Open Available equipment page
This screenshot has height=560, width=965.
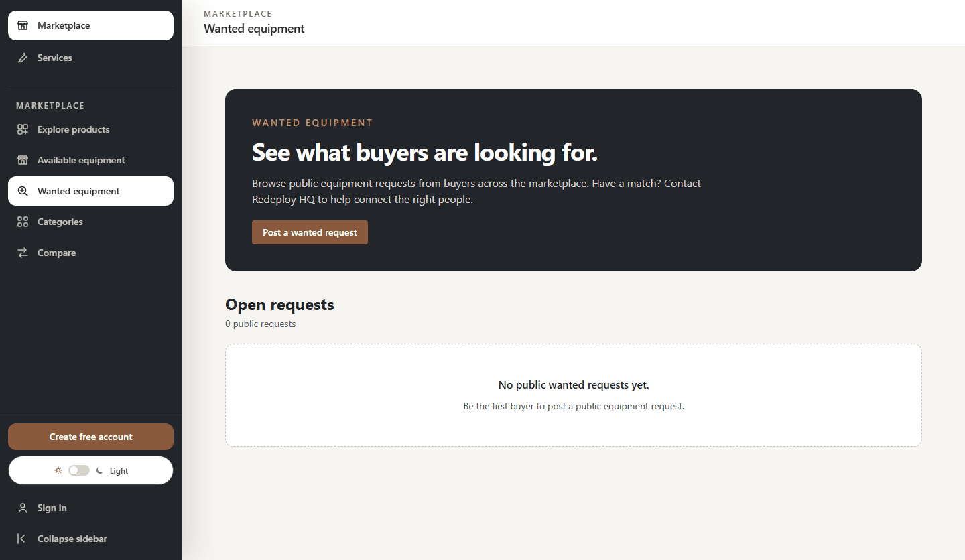coord(90,160)
